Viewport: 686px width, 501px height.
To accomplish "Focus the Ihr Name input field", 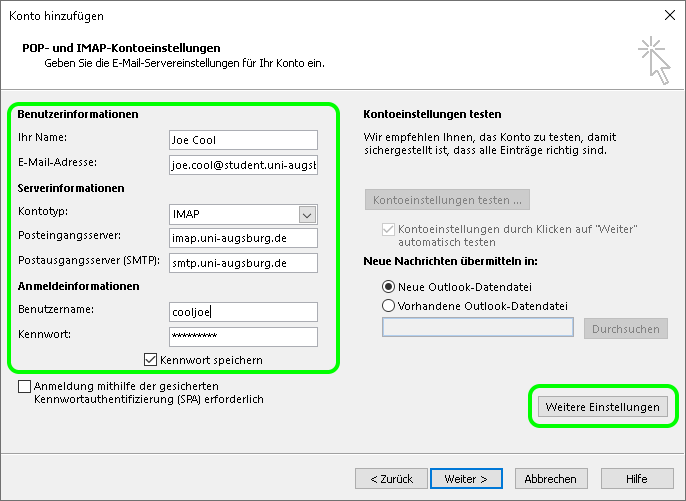I will click(243, 140).
